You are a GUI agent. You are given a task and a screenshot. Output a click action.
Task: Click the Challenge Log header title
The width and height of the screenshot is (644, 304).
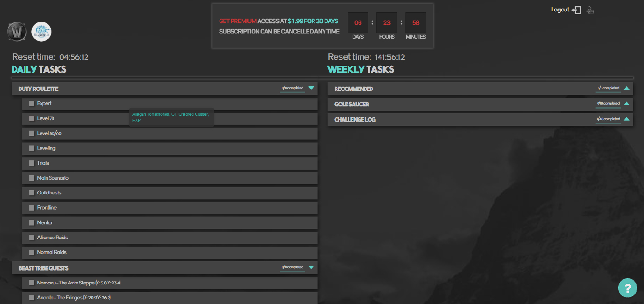[x=355, y=120]
